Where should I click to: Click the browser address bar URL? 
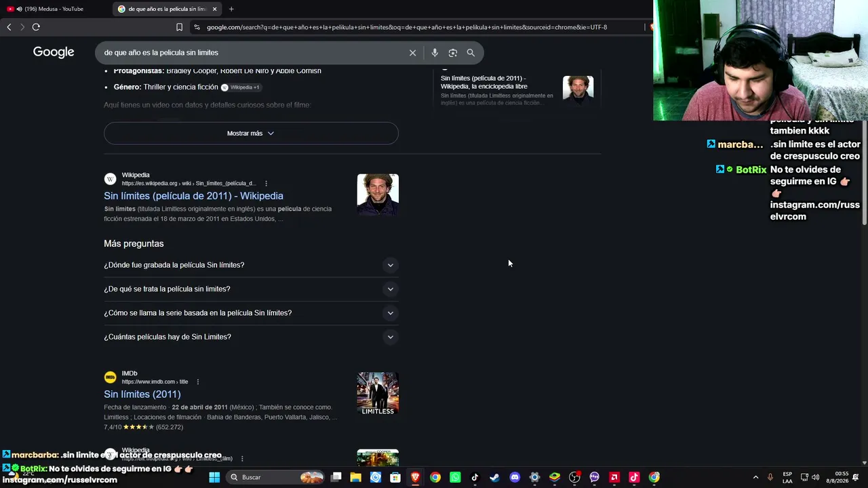[407, 27]
